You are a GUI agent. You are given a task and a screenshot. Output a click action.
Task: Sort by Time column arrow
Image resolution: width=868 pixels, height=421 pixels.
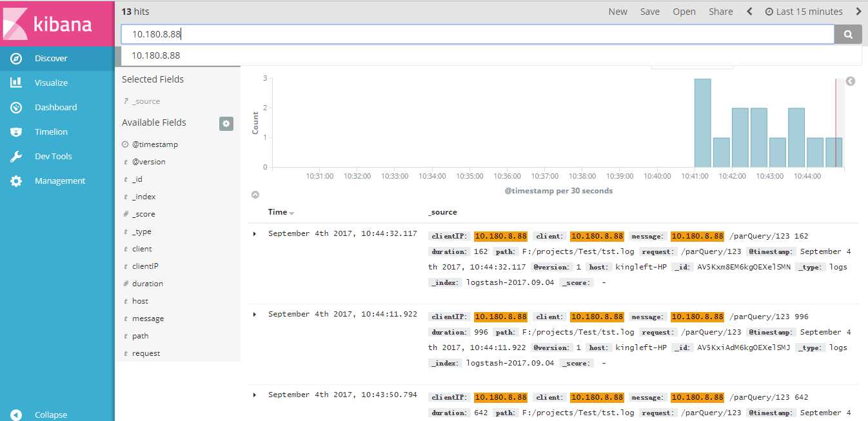click(x=291, y=213)
